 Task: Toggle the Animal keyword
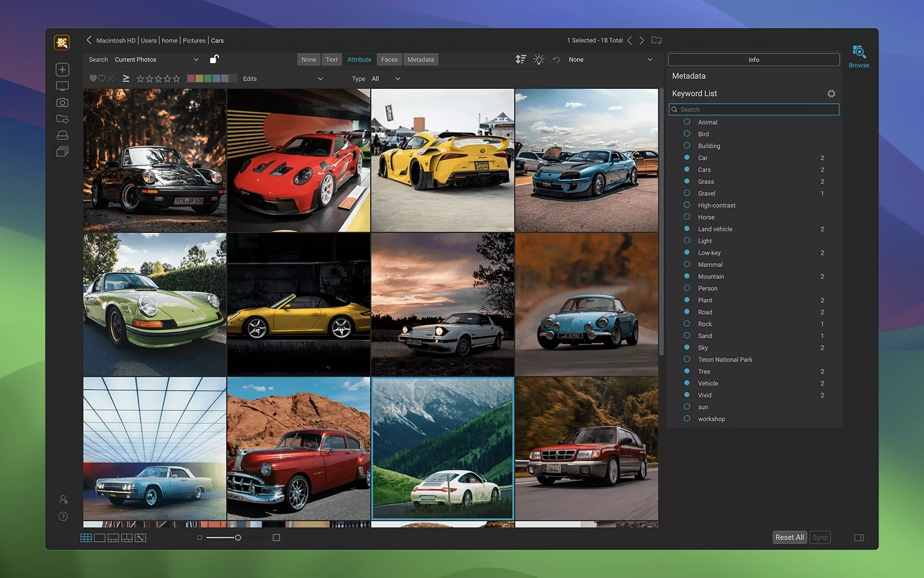[x=687, y=122]
